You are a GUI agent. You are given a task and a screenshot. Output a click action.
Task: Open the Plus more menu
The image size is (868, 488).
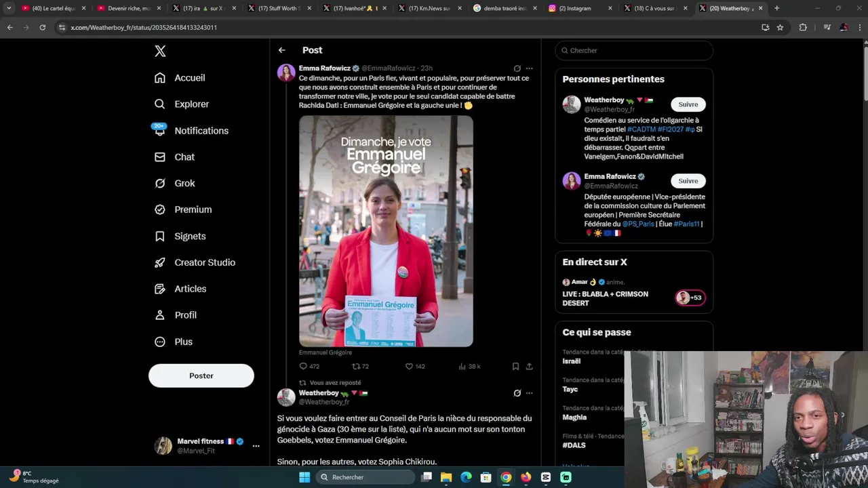coord(174,342)
